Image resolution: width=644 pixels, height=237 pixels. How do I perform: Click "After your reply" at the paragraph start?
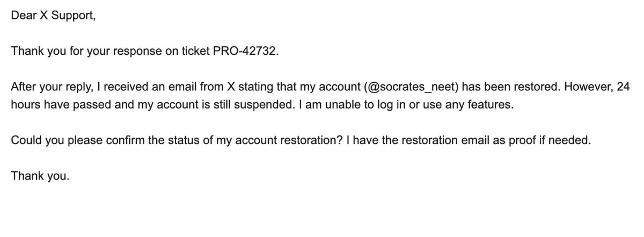pos(51,87)
